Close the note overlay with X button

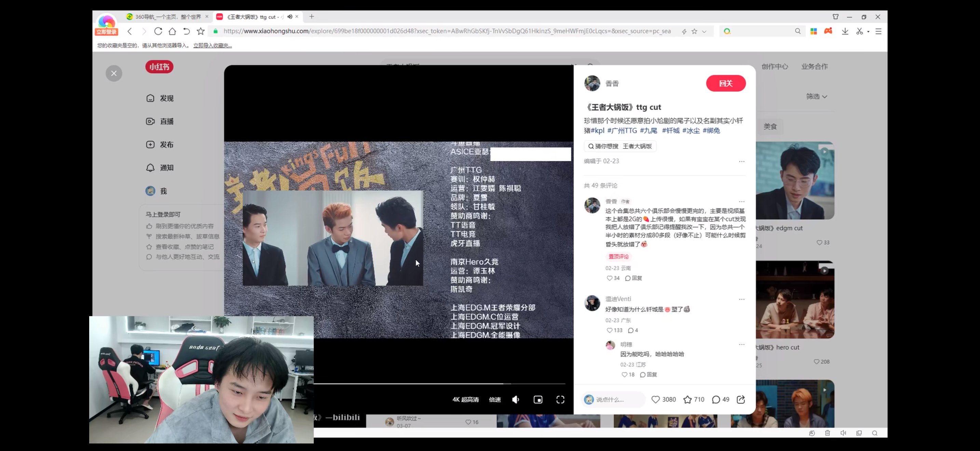coord(114,73)
